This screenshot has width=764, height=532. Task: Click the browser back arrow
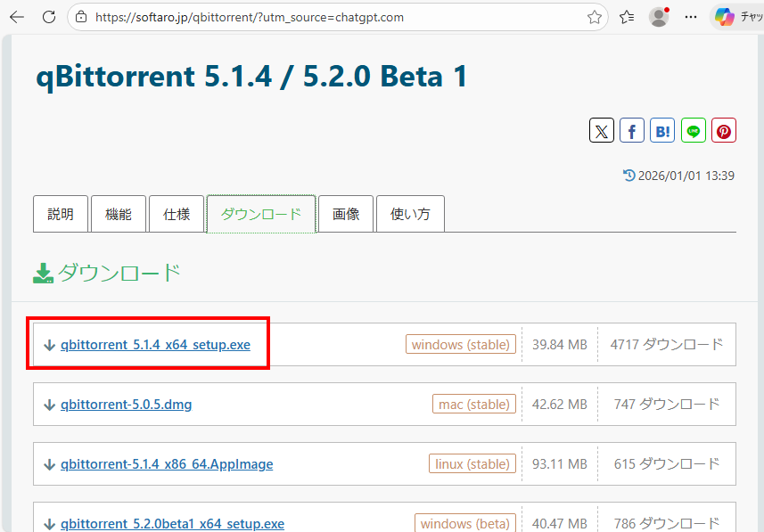(17, 17)
